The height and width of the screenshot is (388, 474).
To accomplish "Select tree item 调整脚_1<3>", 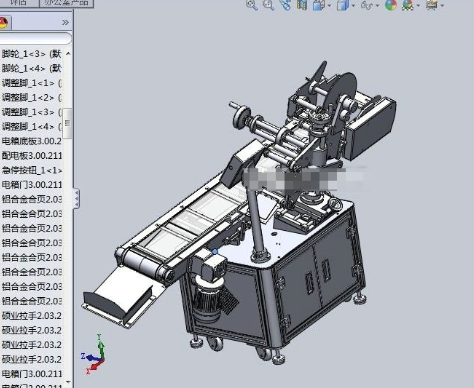I will pos(32,112).
